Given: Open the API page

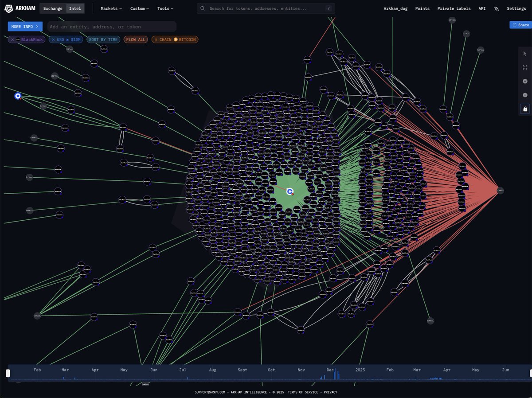Looking at the screenshot, I should pyautogui.click(x=482, y=8).
